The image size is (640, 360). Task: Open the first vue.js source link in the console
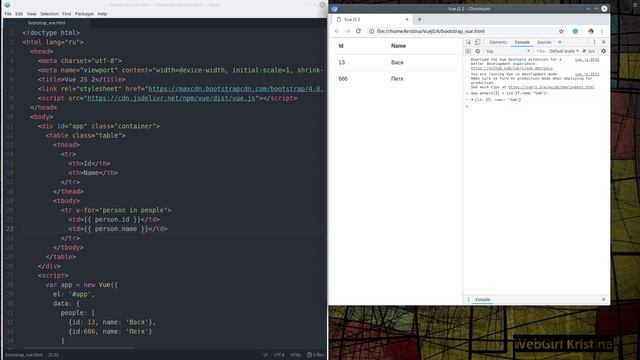(587, 60)
